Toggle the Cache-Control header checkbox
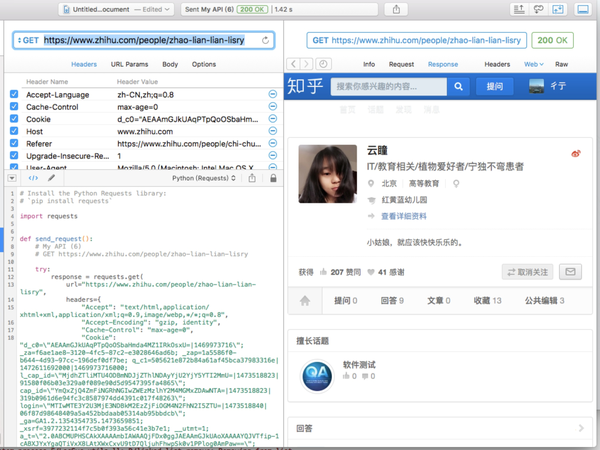Viewport: 600px width, 450px height. pyautogui.click(x=13, y=106)
